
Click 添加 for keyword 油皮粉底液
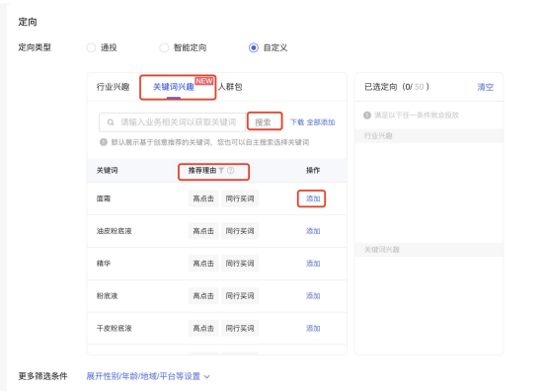(x=313, y=231)
